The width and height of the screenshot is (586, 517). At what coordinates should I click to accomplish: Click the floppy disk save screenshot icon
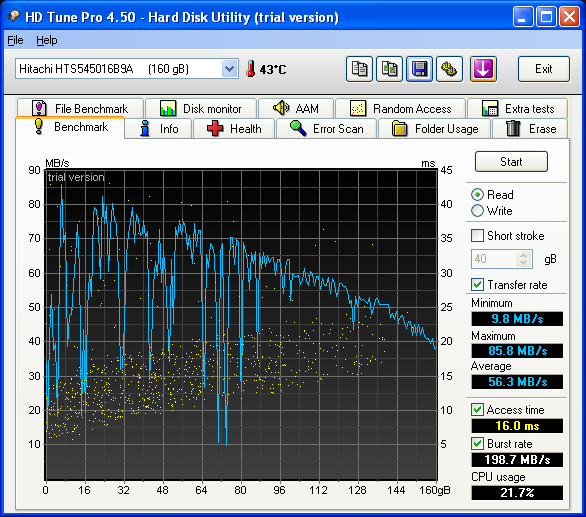[x=419, y=69]
